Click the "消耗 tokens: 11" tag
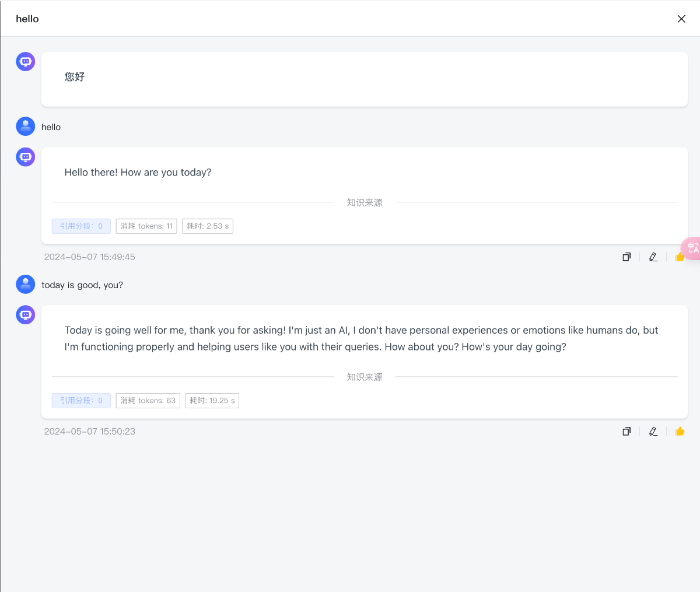This screenshot has width=700, height=592. coord(146,226)
